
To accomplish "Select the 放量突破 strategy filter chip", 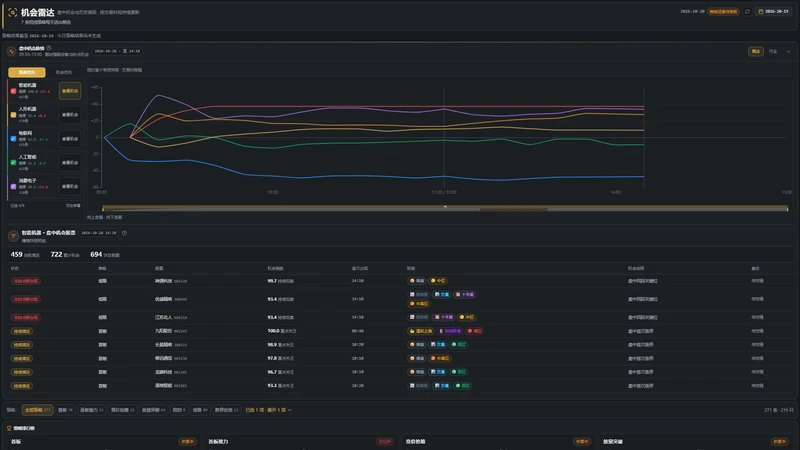I will click(x=154, y=410).
